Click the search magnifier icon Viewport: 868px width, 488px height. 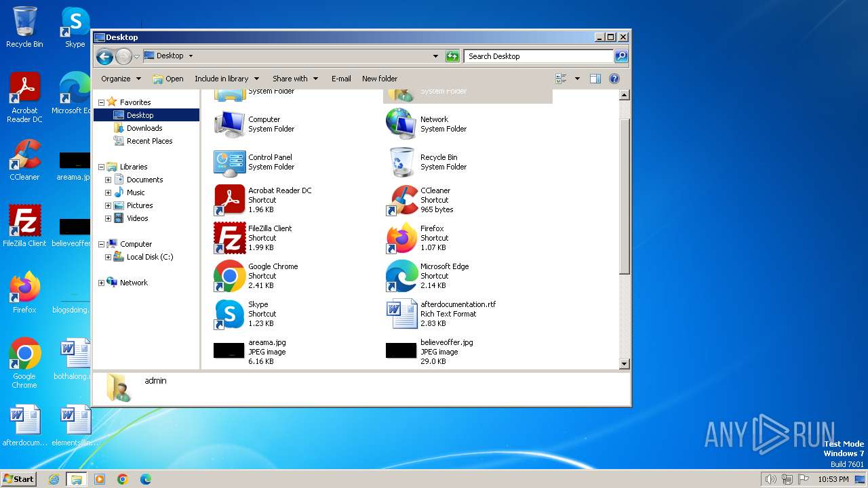click(x=620, y=56)
